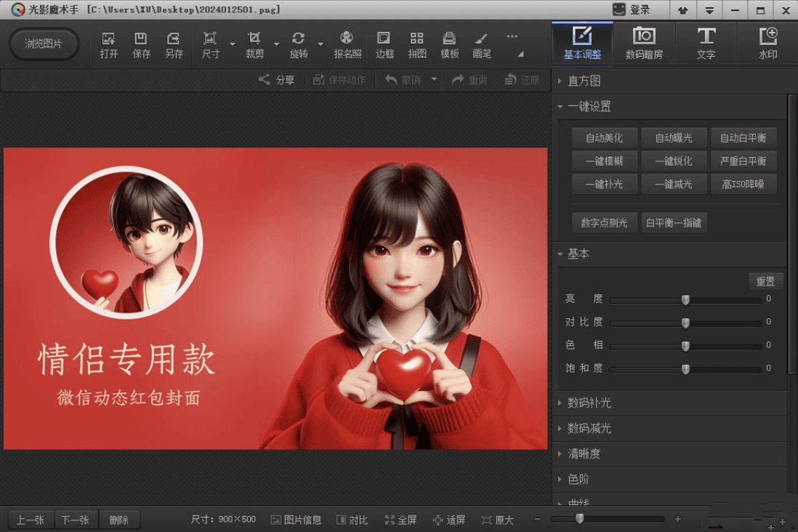
Task: Switch to the 数码暗房 tab
Action: (x=645, y=42)
